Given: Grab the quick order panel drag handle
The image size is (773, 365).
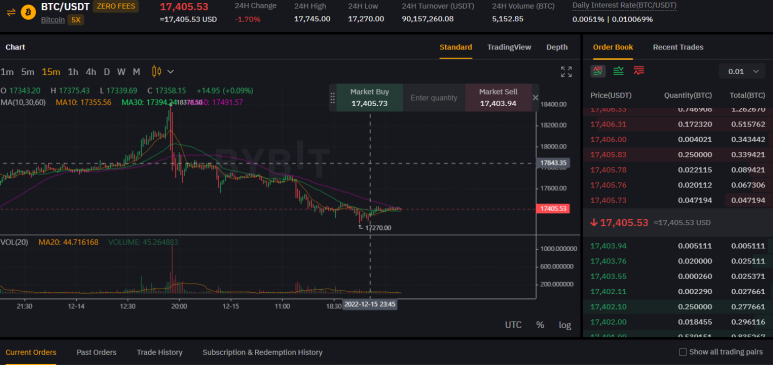Looking at the screenshot, I should coord(332,98).
